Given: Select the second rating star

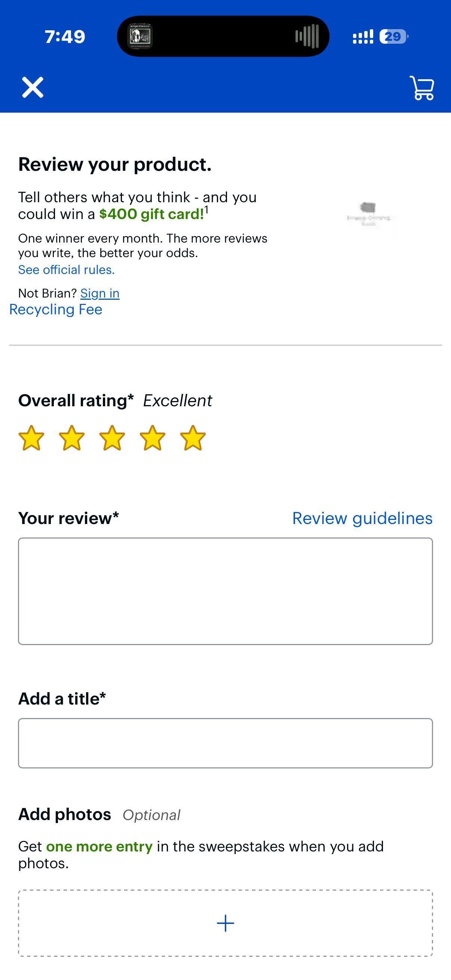Looking at the screenshot, I should pos(71,438).
